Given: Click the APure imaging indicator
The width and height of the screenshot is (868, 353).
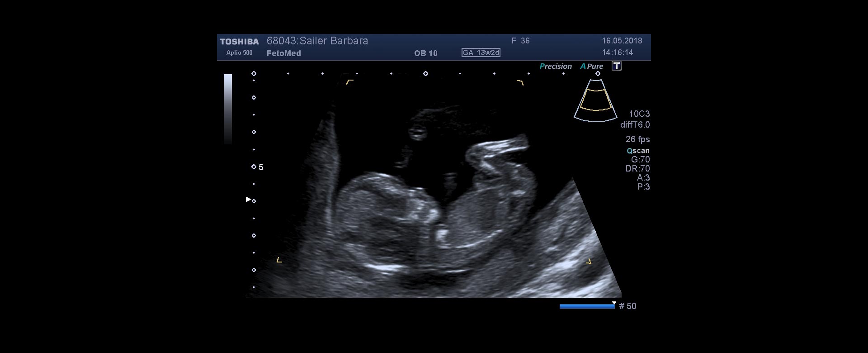Looking at the screenshot, I should (x=592, y=66).
